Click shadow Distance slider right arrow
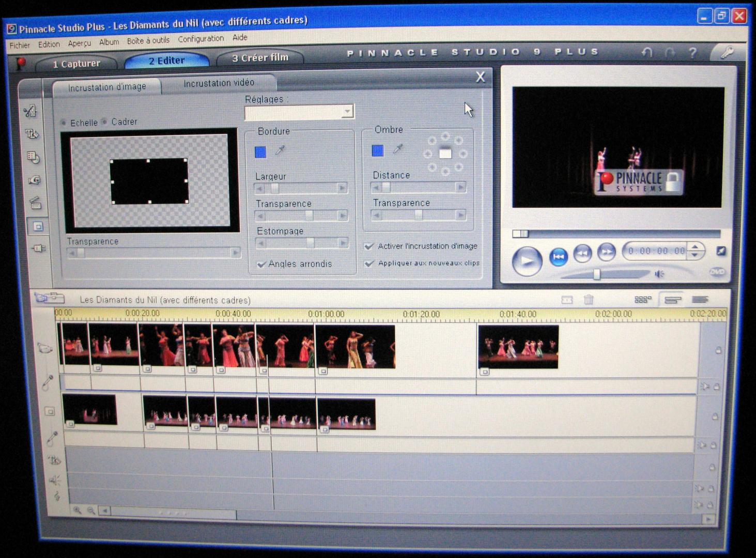 point(460,187)
